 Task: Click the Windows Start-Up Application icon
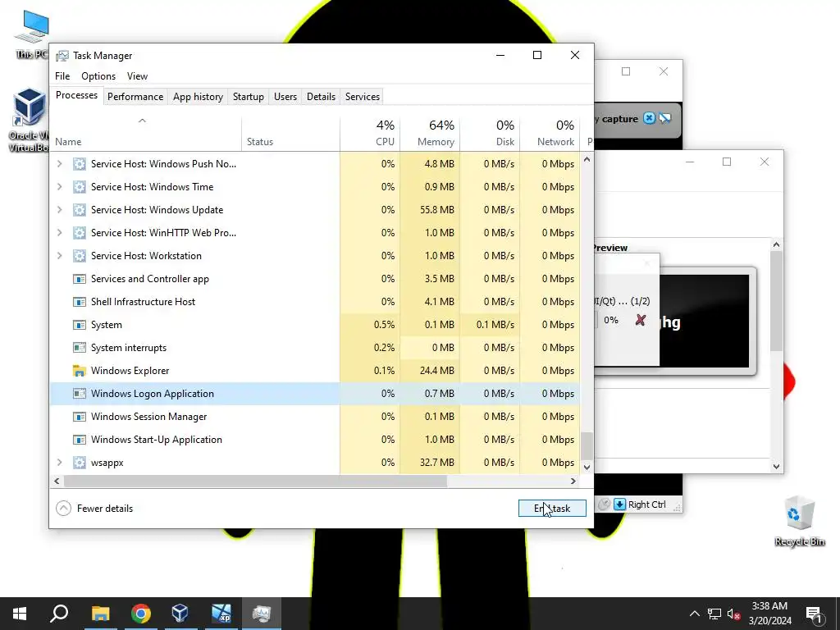tap(80, 440)
